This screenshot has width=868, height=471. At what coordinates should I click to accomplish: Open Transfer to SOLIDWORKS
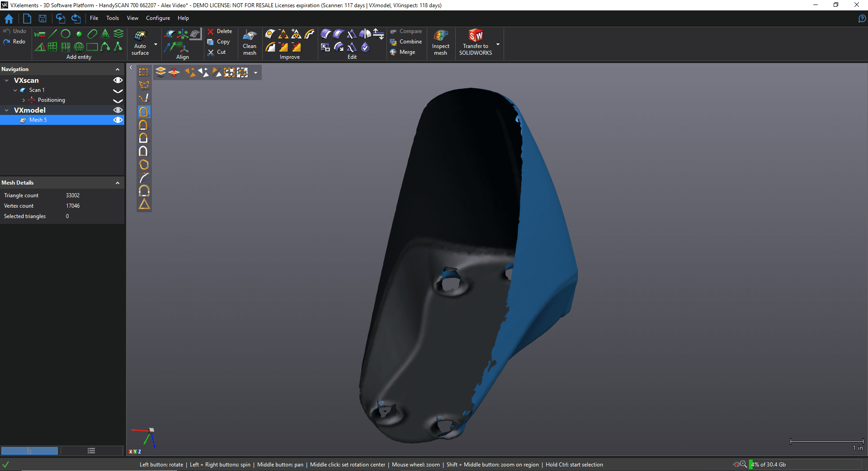pos(475,43)
